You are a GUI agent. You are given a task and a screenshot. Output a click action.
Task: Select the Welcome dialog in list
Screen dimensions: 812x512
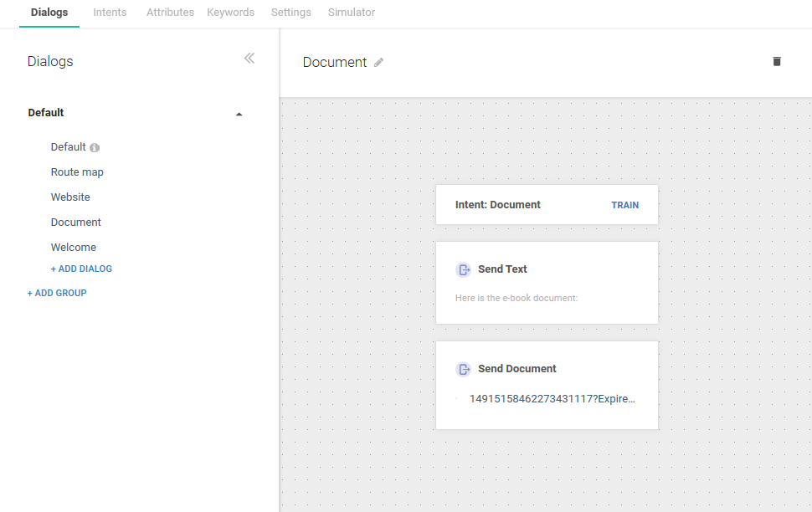pyautogui.click(x=73, y=248)
